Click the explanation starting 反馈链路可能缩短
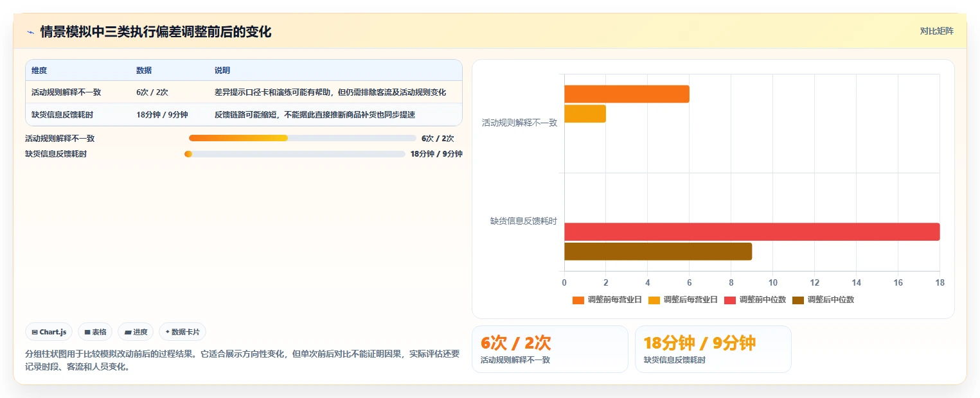980x398 pixels. click(x=315, y=115)
